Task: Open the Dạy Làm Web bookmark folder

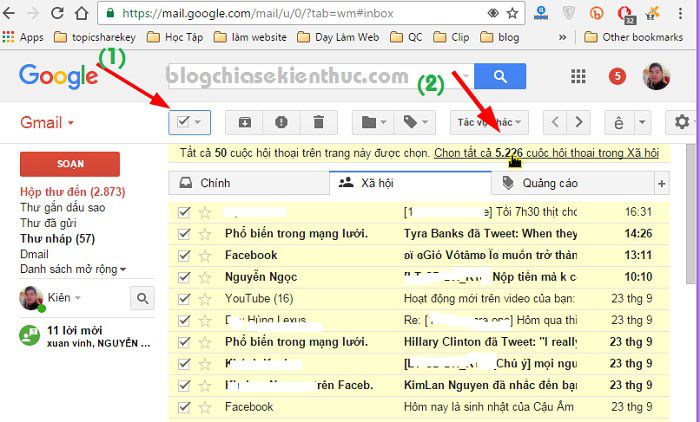Action: click(x=338, y=37)
